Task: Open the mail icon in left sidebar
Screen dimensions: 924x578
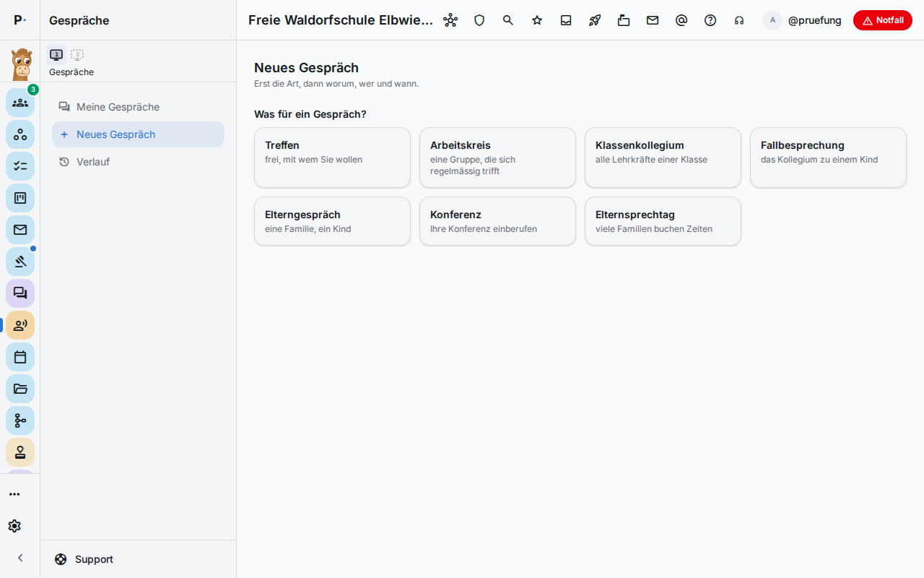Action: tap(20, 230)
